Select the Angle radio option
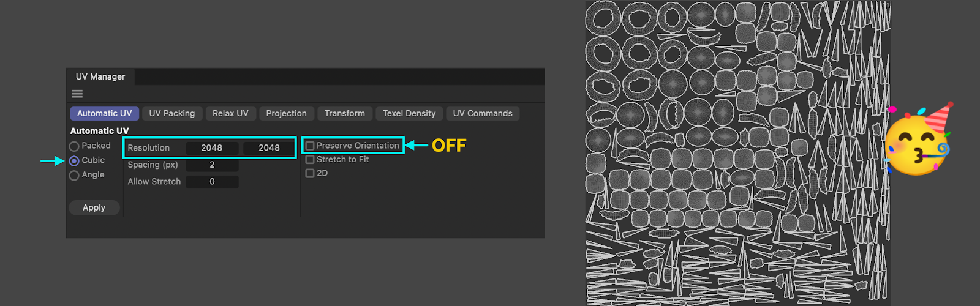 [x=74, y=176]
